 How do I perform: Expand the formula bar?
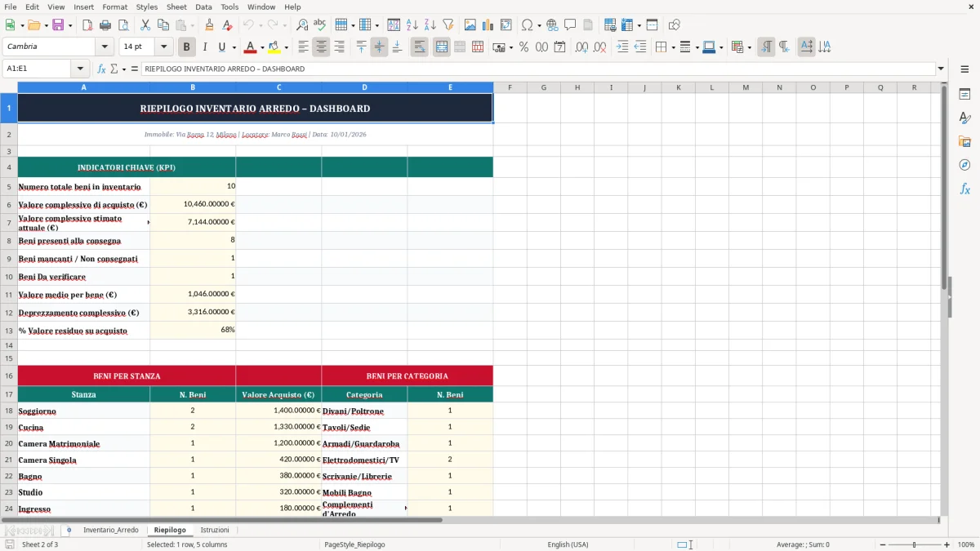point(941,69)
